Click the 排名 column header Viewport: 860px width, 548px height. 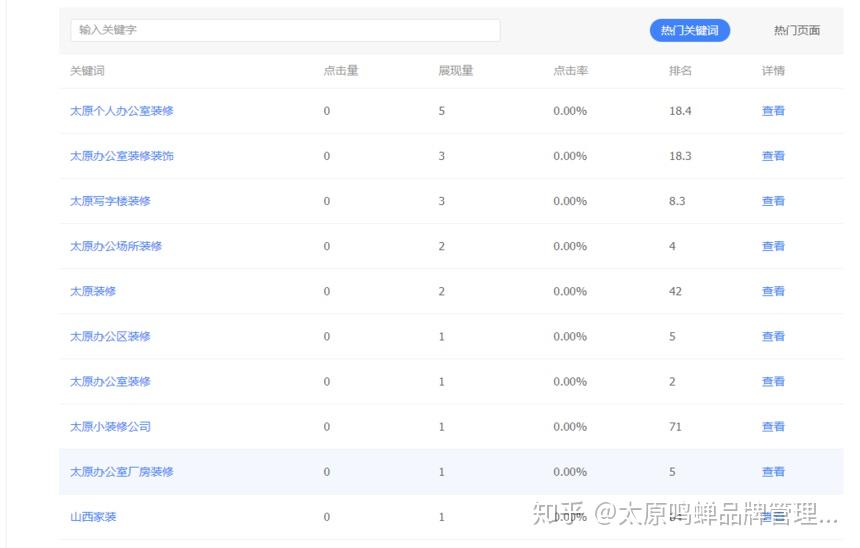pyautogui.click(x=680, y=71)
